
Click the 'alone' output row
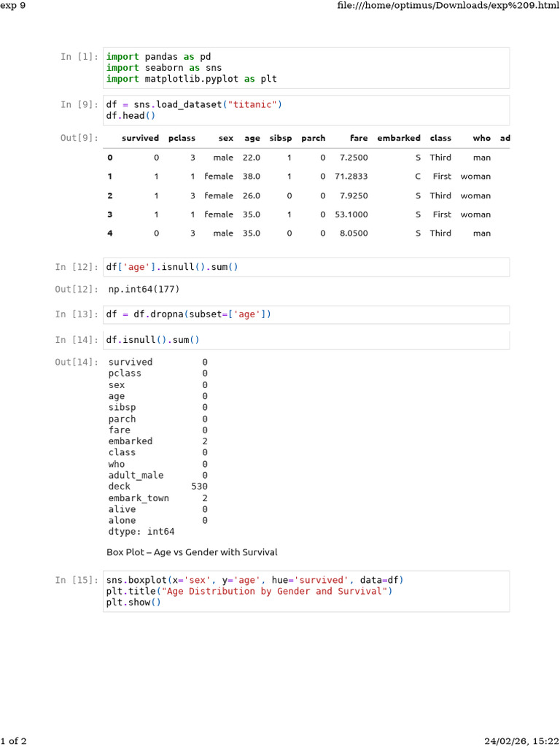click(x=158, y=520)
